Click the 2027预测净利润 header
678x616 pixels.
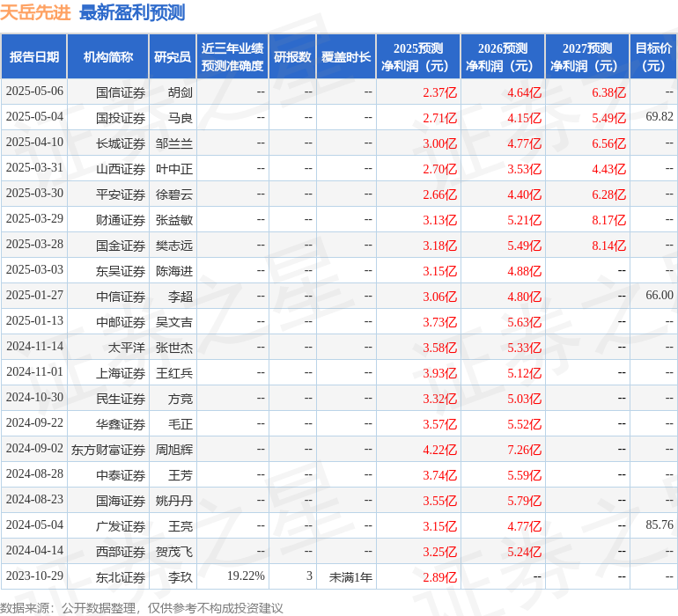coord(587,56)
